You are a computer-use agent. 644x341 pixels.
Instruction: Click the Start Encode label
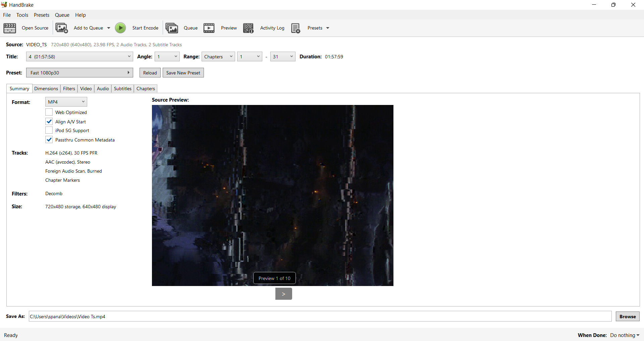click(145, 28)
